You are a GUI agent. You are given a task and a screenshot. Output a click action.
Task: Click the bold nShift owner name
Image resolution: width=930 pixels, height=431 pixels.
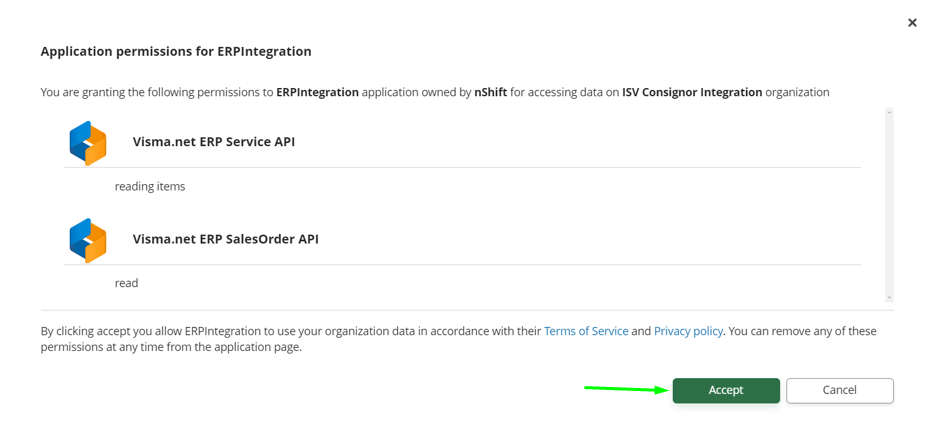pyautogui.click(x=490, y=92)
